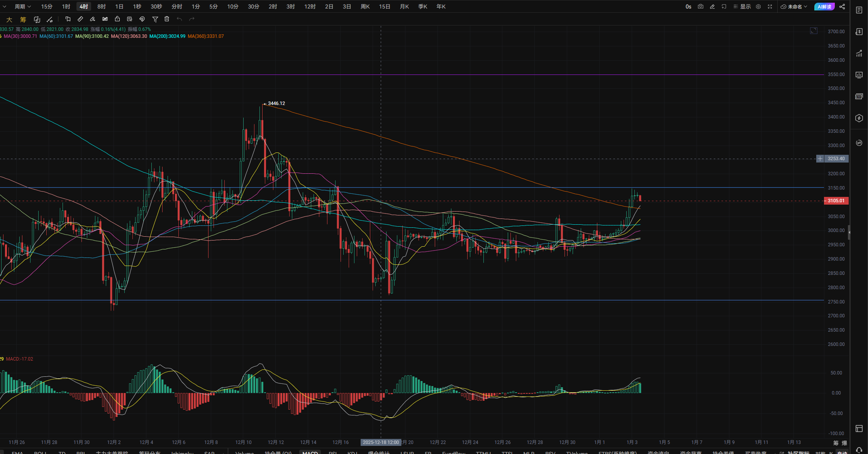This screenshot has height=454, width=868.
Task: Toggle the 大 large-order indicator
Action: click(9, 19)
